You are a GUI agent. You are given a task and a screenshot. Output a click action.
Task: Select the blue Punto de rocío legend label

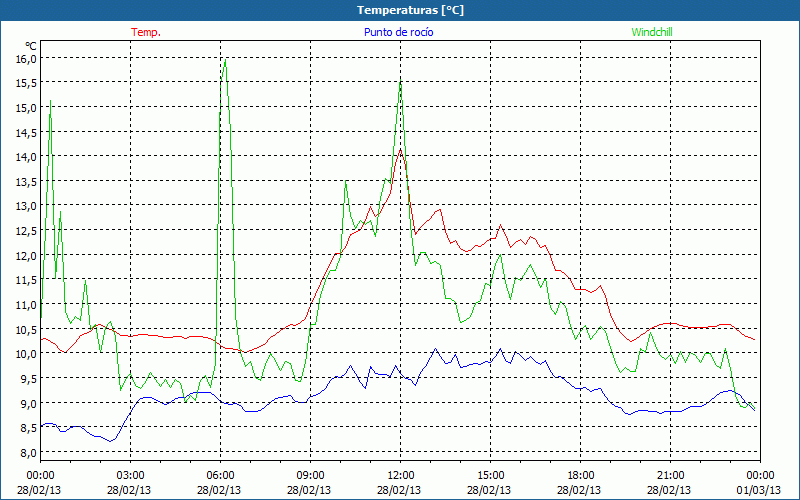[398, 32]
